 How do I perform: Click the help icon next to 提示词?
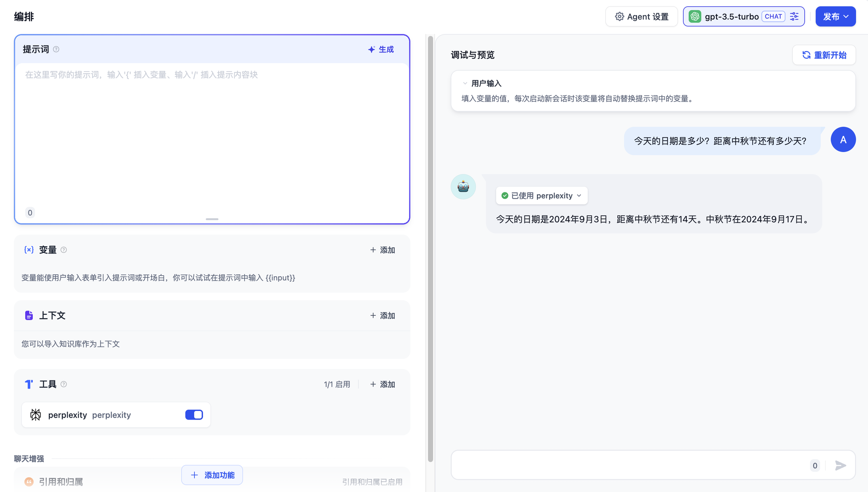tap(56, 49)
